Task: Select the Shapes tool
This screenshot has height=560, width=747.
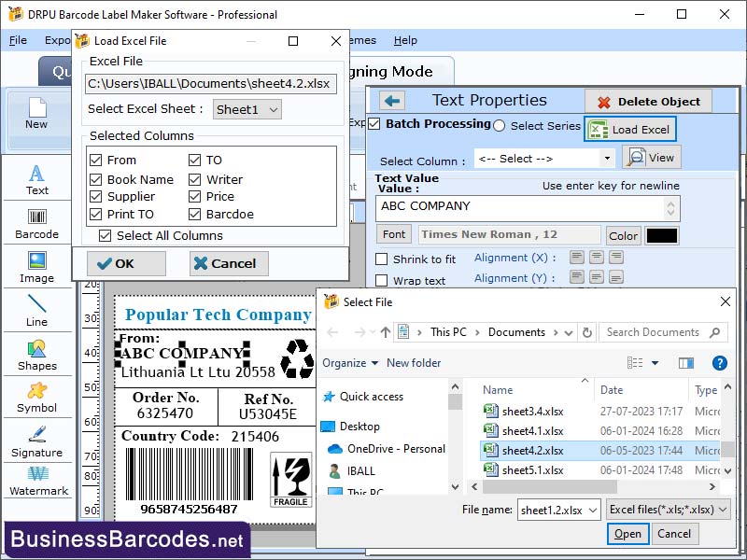Action: click(x=36, y=357)
